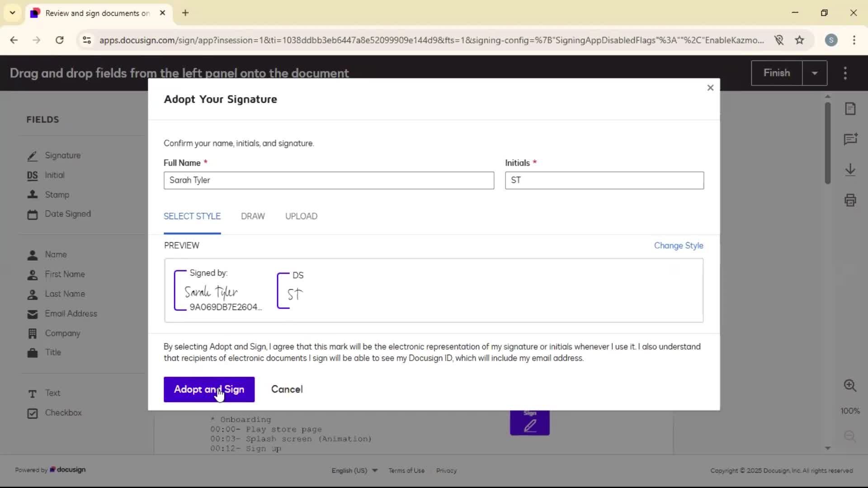Expand the Finish button dropdown arrow
Viewport: 868px width, 488px height.
(815, 73)
